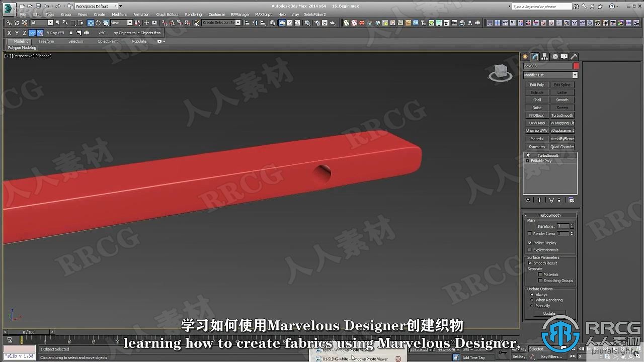Click the teapot Render Production icon
This screenshot has height=362, width=644.
point(333,23)
